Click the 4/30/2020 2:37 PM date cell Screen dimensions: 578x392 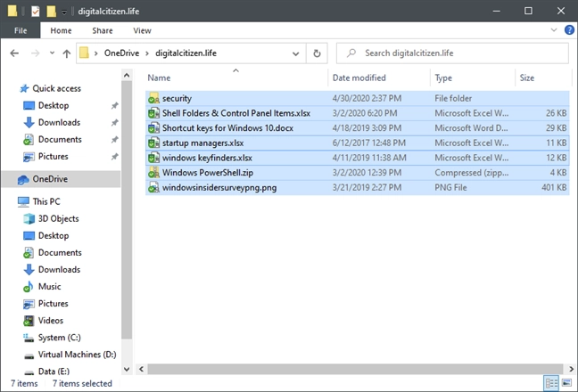point(367,98)
